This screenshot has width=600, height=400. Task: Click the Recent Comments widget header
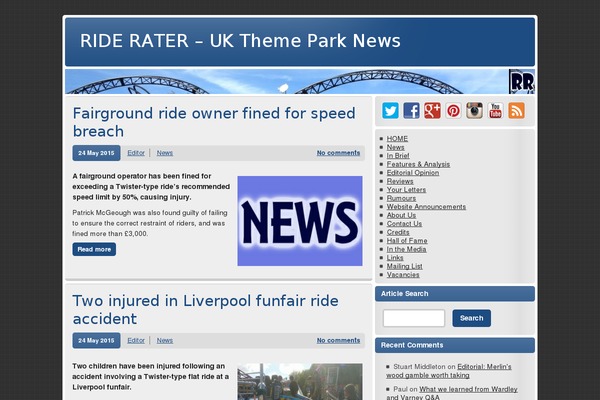tap(455, 345)
